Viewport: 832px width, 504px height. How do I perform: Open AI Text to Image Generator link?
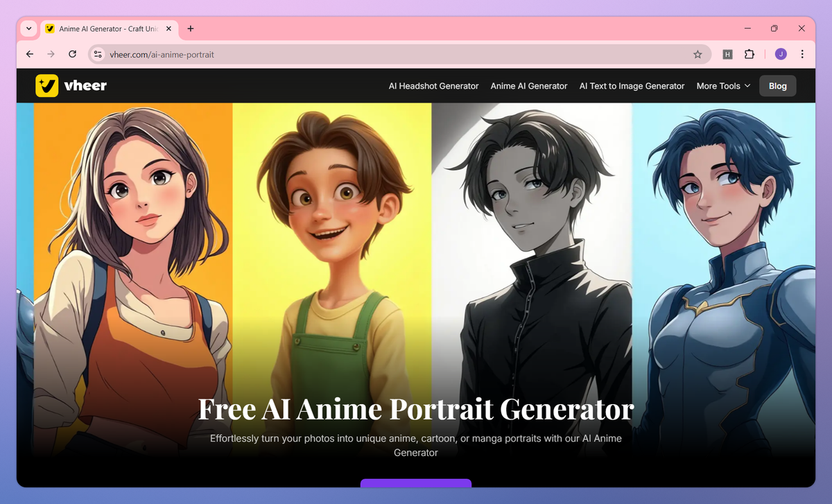[x=632, y=86]
